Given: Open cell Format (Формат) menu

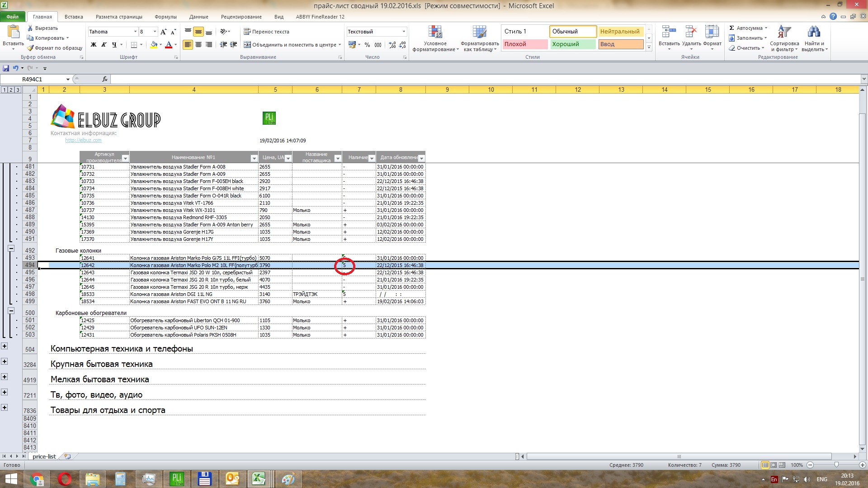Looking at the screenshot, I should tap(712, 38).
